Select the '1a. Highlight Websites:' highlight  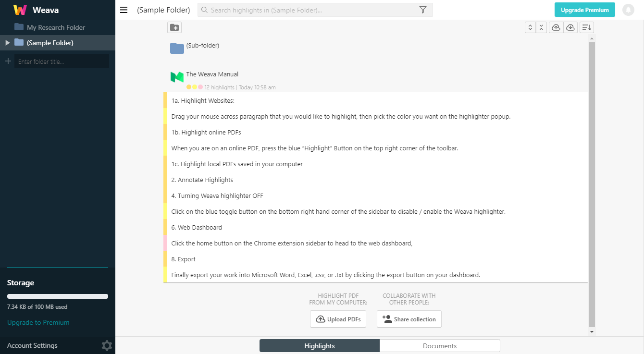375,100
